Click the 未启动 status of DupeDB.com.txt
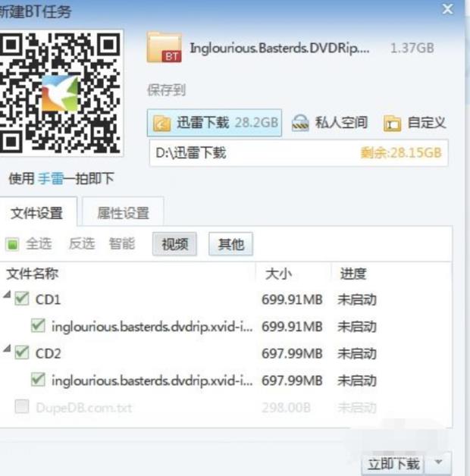This screenshot has height=476, width=470. (x=357, y=408)
